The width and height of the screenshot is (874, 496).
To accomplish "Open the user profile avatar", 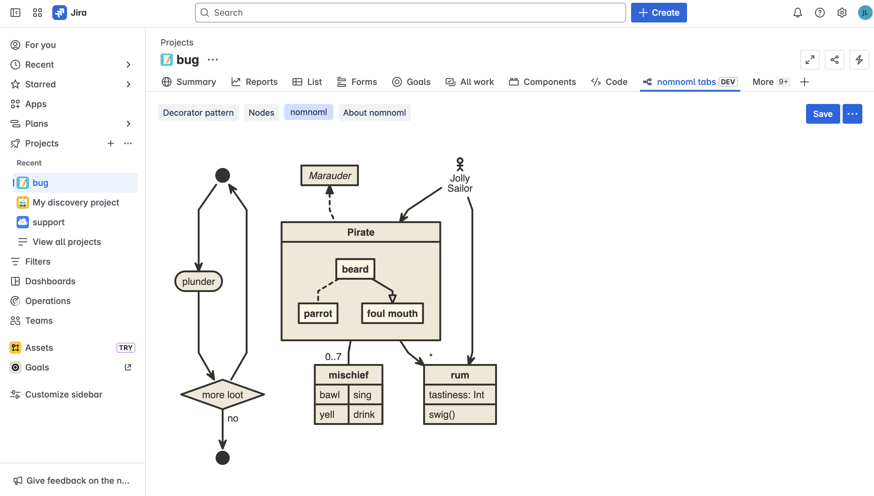I will coord(865,12).
